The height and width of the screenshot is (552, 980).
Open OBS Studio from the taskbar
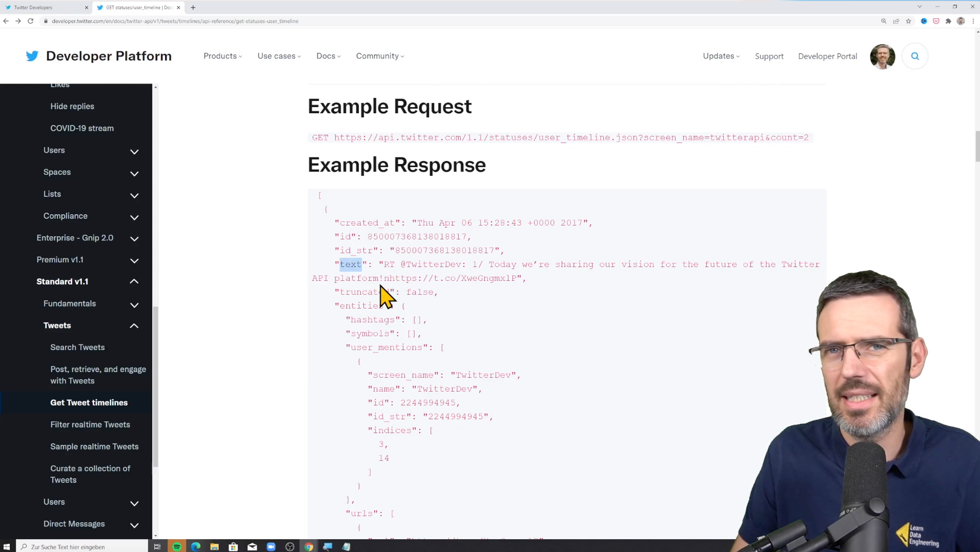tap(290, 546)
